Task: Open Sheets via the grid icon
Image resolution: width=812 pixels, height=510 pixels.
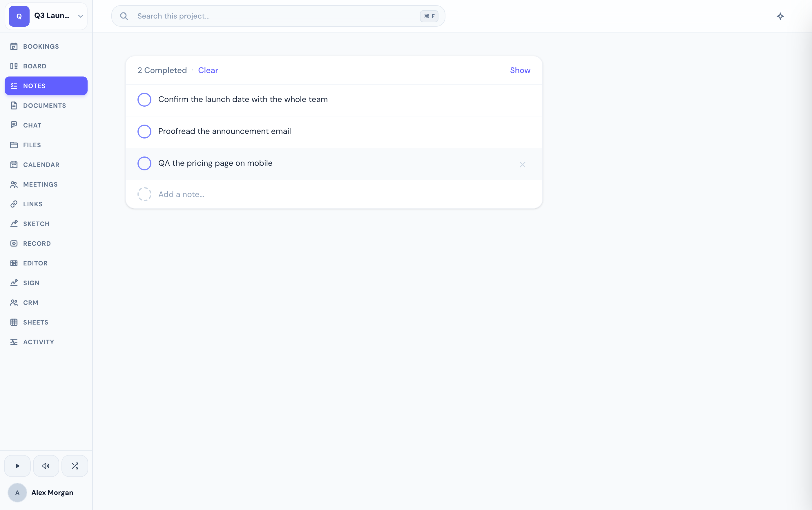Action: 14,322
